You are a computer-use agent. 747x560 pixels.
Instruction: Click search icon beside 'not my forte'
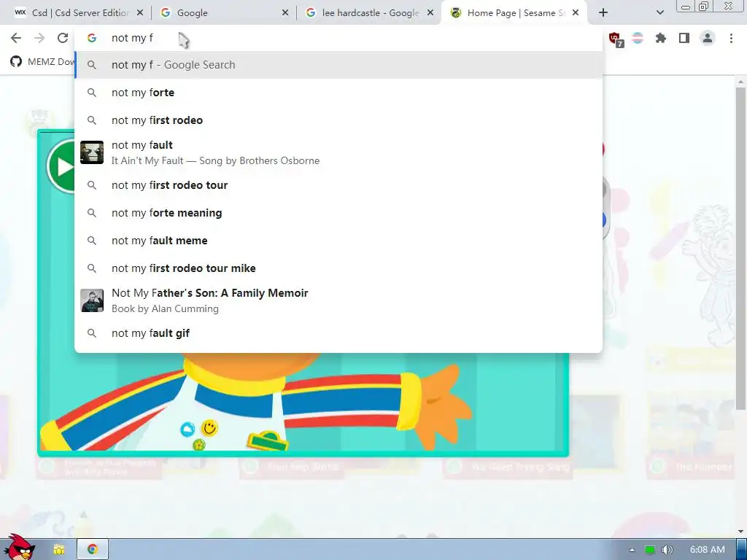coord(92,93)
